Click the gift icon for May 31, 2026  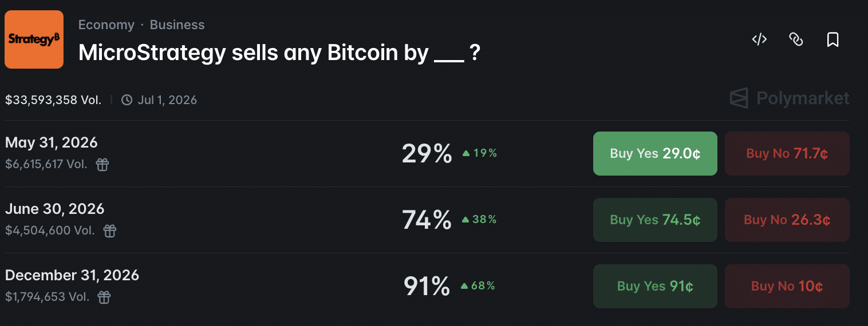click(102, 165)
